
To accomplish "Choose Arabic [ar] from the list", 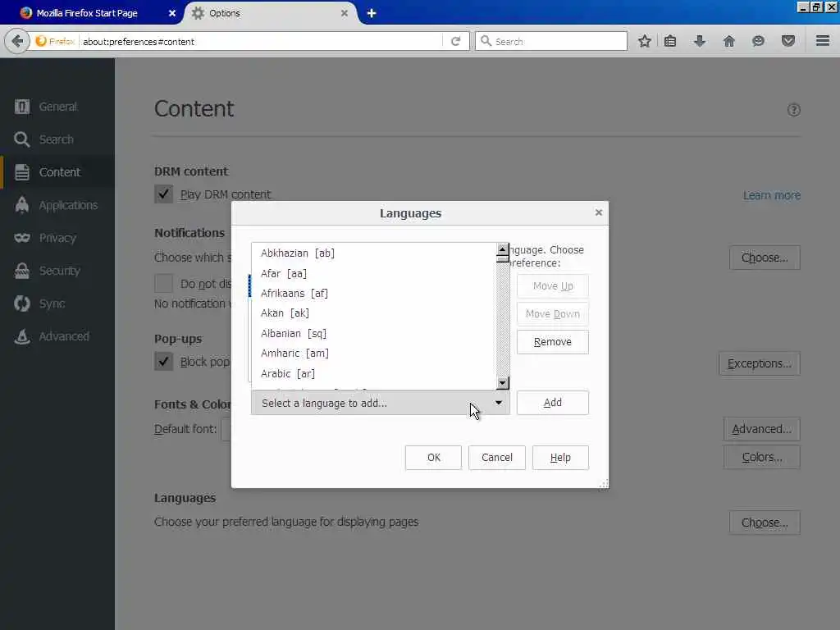I will coord(374,373).
